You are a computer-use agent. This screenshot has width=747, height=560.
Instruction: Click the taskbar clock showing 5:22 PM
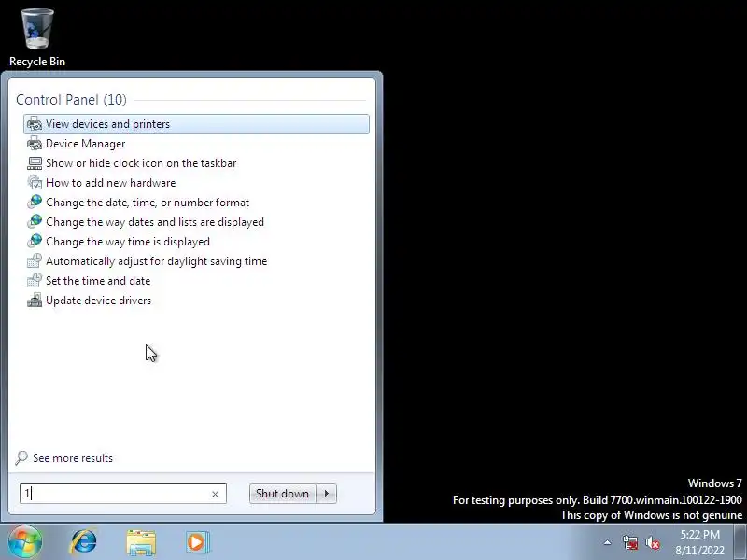pyautogui.click(x=699, y=542)
